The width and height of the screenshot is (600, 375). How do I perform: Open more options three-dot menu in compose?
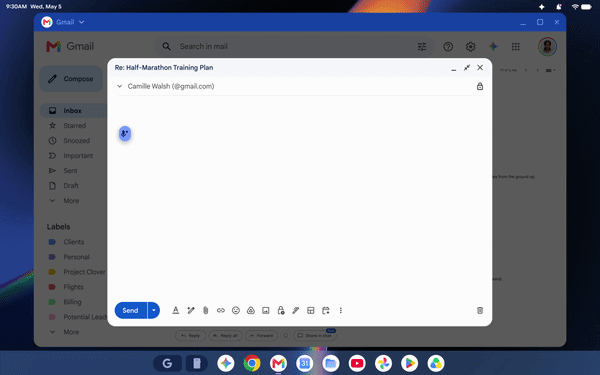tap(341, 310)
